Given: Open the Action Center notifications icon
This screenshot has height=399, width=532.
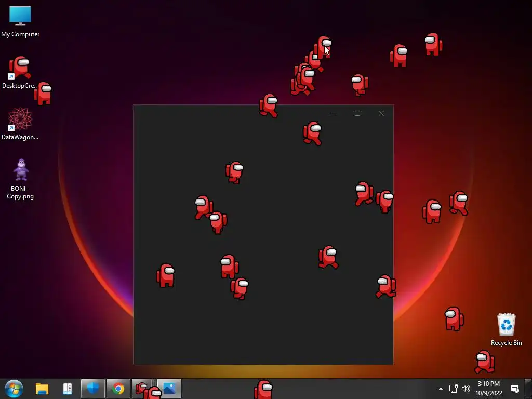Looking at the screenshot, I should [515, 389].
